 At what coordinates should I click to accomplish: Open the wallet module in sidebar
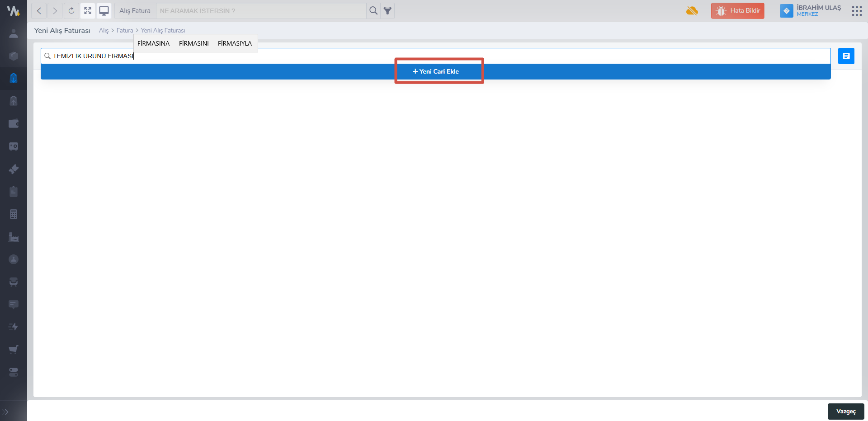pyautogui.click(x=14, y=123)
